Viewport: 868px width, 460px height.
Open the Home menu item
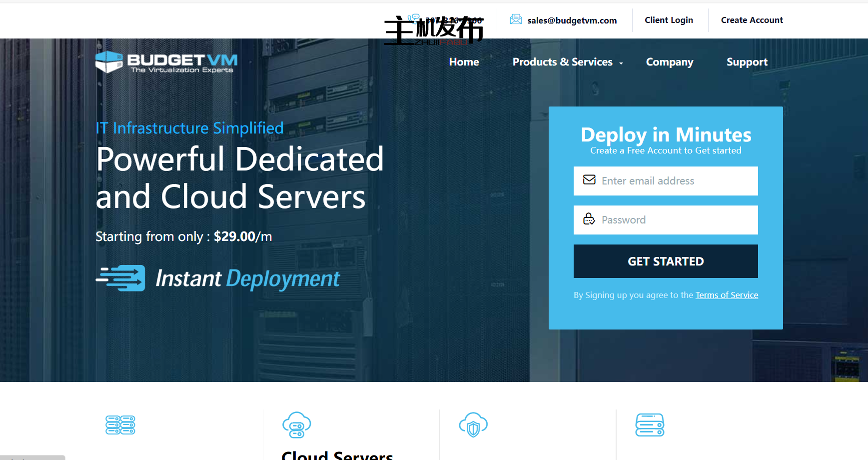[464, 62]
